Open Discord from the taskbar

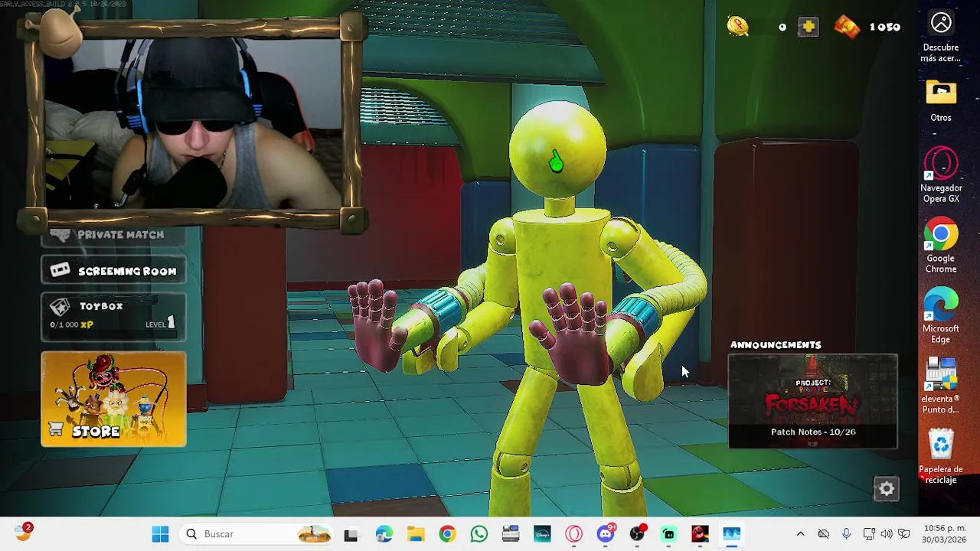606,533
